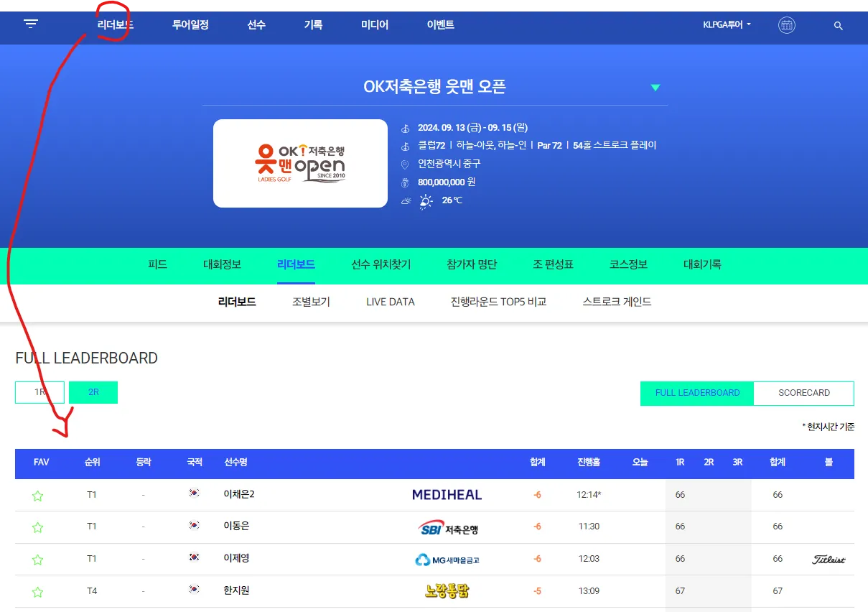Switch to the SCORECARD tab
The height and width of the screenshot is (612, 868).
point(803,393)
